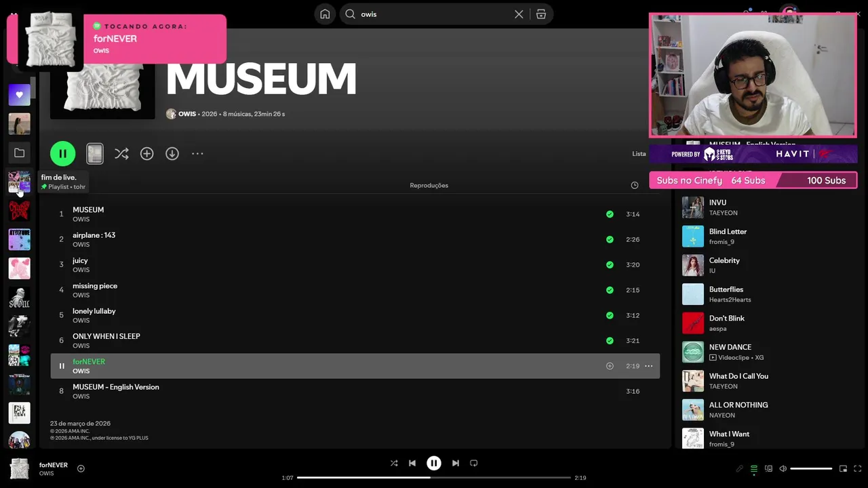Toggle repeat in player bar
Image resolution: width=868 pixels, height=488 pixels.
coord(474,464)
